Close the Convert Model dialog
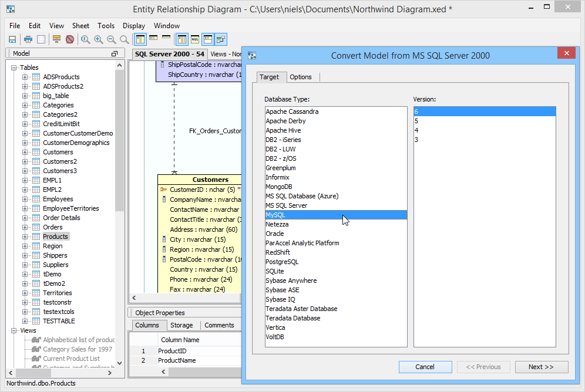Screen dimensions: 585x392 [x=566, y=53]
